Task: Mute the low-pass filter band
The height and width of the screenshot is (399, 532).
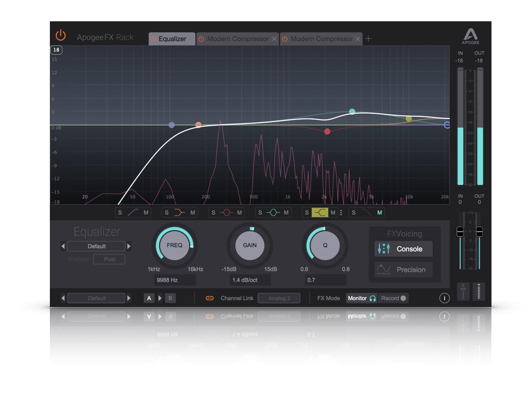Action: click(380, 212)
